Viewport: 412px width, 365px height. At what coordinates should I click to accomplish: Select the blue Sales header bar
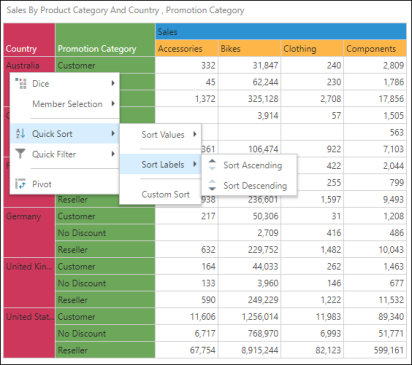click(281, 32)
